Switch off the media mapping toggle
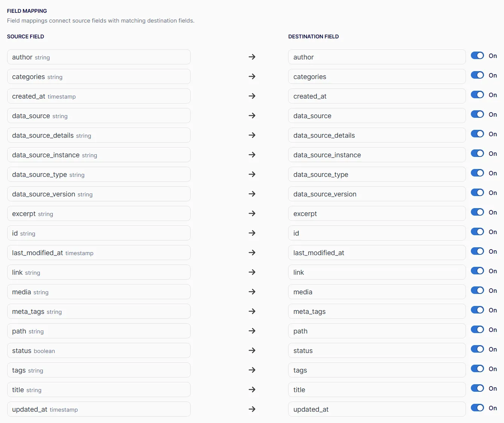 477,291
